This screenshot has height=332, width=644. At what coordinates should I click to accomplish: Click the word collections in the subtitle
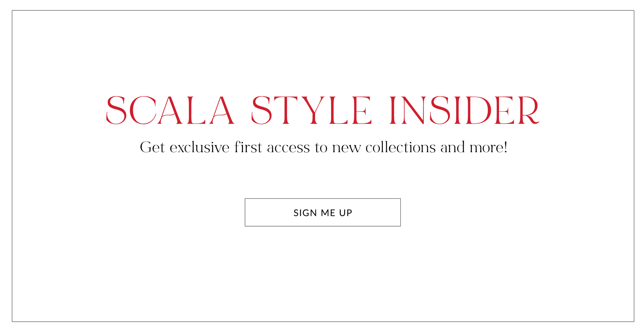click(x=400, y=147)
